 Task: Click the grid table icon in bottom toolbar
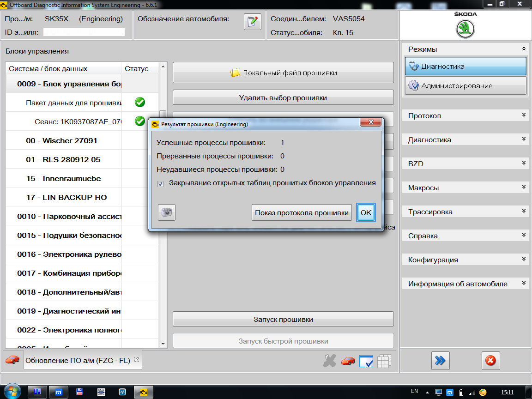[x=384, y=361]
